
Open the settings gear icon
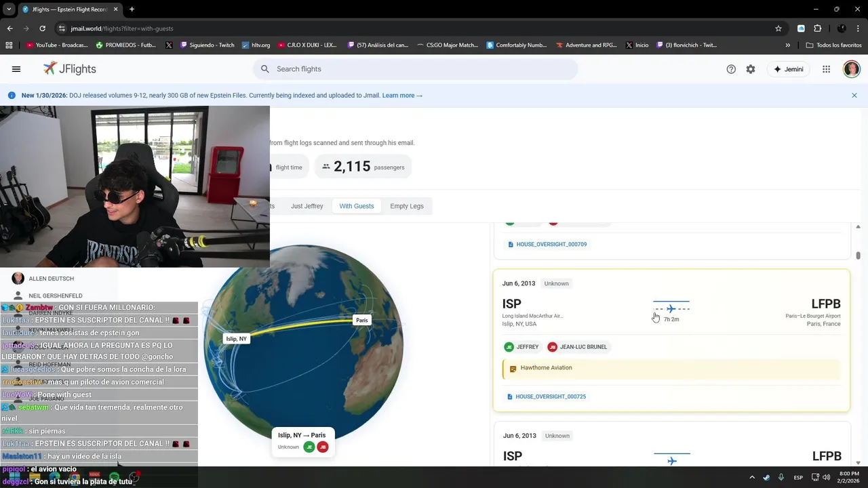(751, 69)
